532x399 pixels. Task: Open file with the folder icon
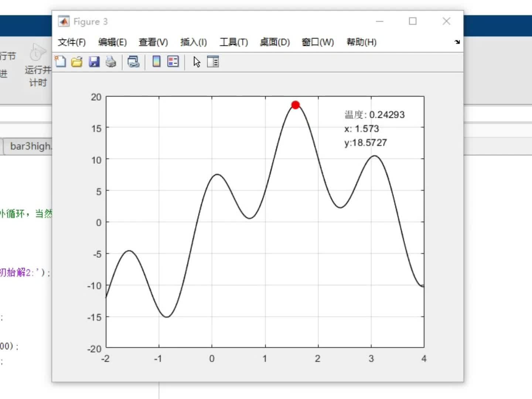[77, 62]
